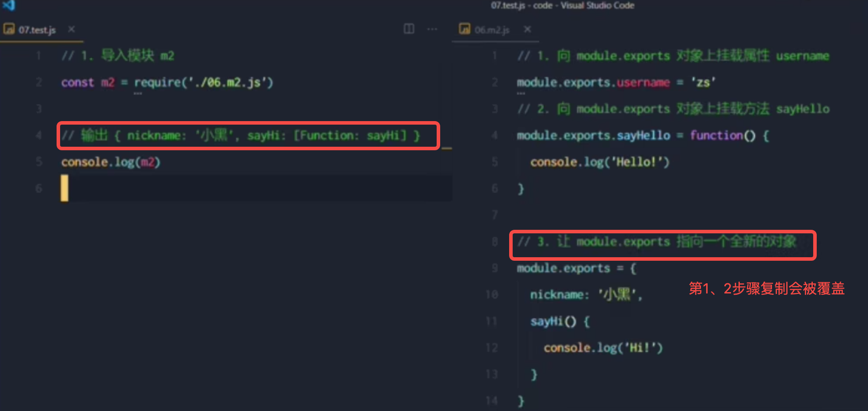Click the nickname: '小黑' line
The width and height of the screenshot is (868, 411).
(x=586, y=295)
